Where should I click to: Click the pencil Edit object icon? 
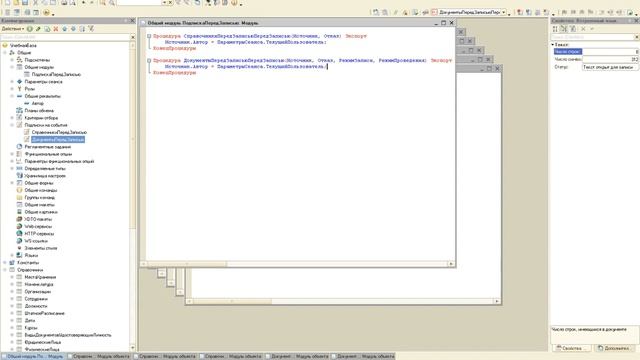coord(38,29)
